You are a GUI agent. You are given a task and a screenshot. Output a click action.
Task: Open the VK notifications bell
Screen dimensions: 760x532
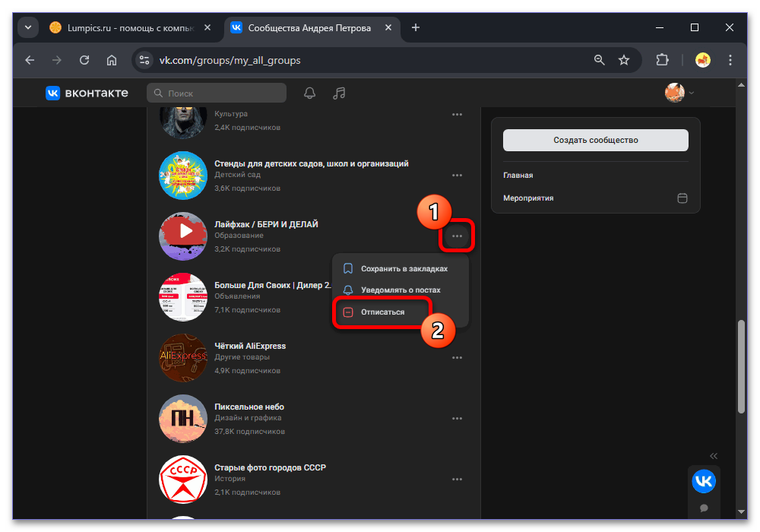309,93
